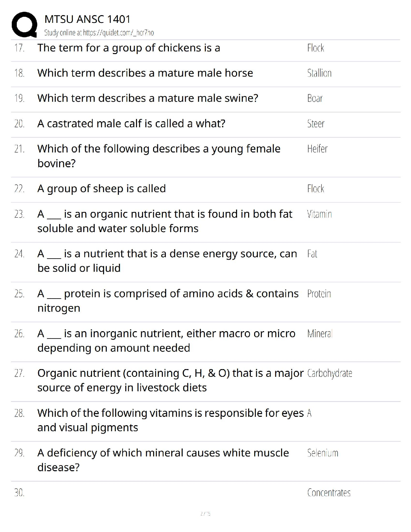
Task: Select the white muscle disease question
Action: point(163,460)
